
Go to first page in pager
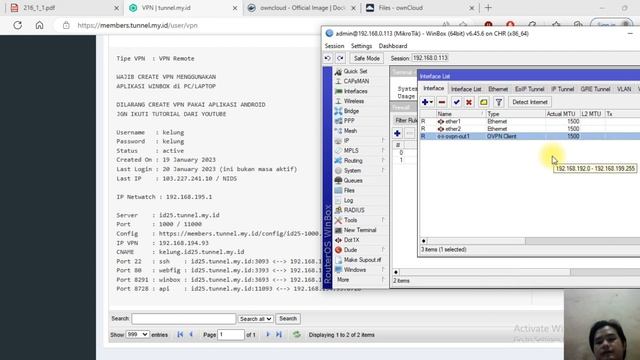[180, 335]
